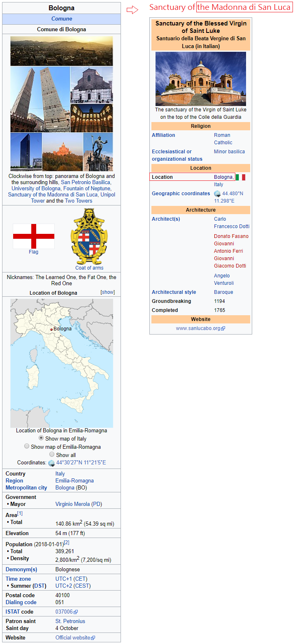295x644 pixels.
Task: Open the Angelo Venturoli link
Action: [223, 279]
